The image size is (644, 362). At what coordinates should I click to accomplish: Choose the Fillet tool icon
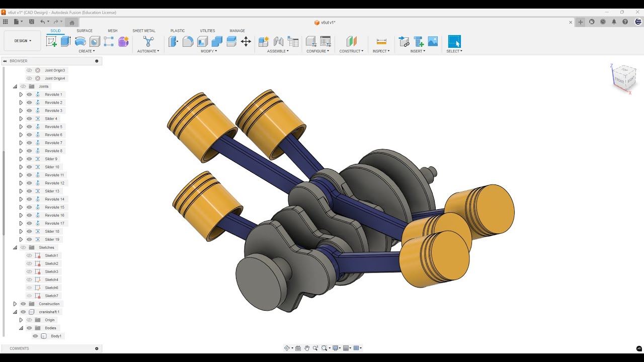point(188,42)
